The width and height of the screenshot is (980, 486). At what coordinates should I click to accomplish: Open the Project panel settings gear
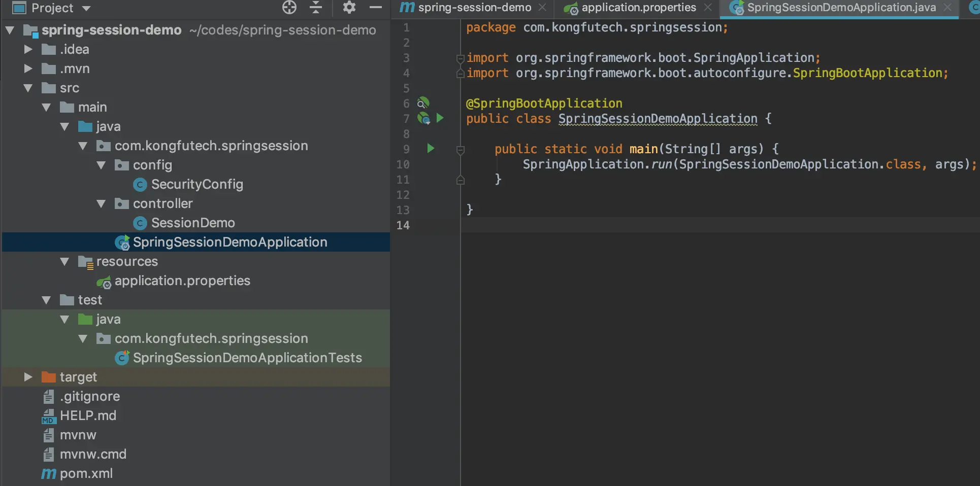point(349,7)
